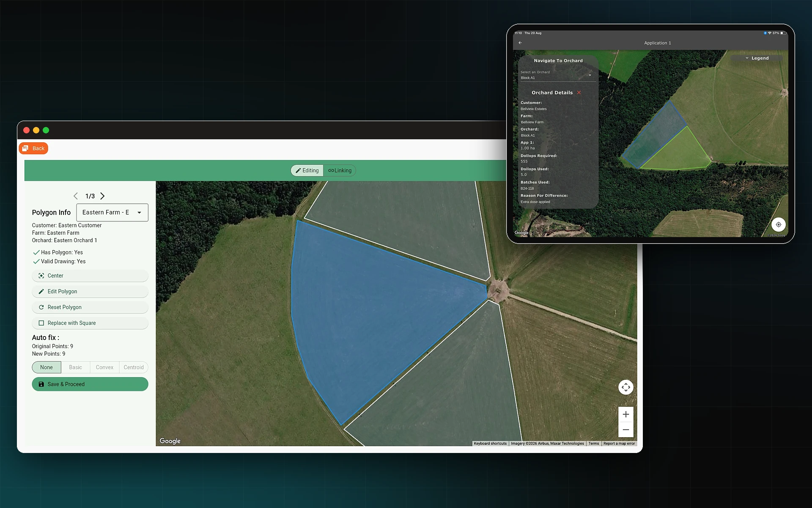
Task: Click the Application 1 title on tablet
Action: point(658,43)
